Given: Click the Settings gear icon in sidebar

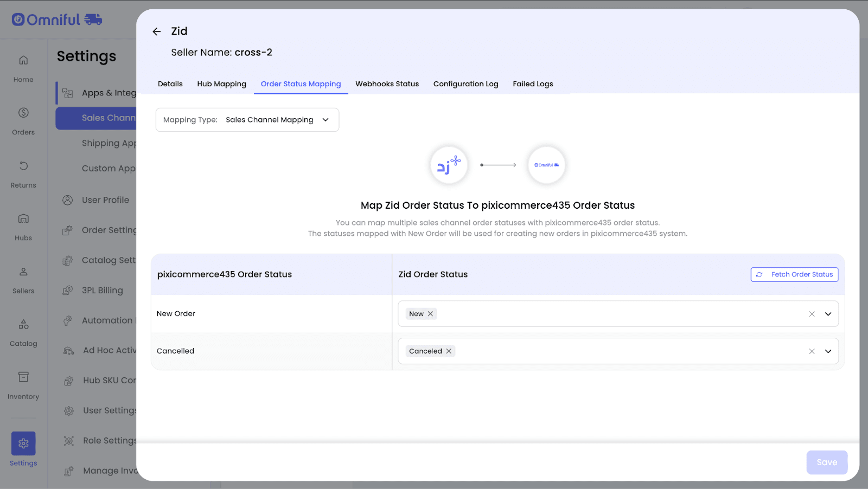Looking at the screenshot, I should (23, 443).
